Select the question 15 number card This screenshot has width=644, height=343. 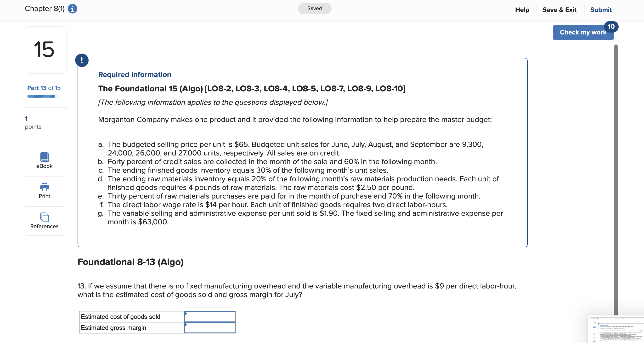(45, 50)
